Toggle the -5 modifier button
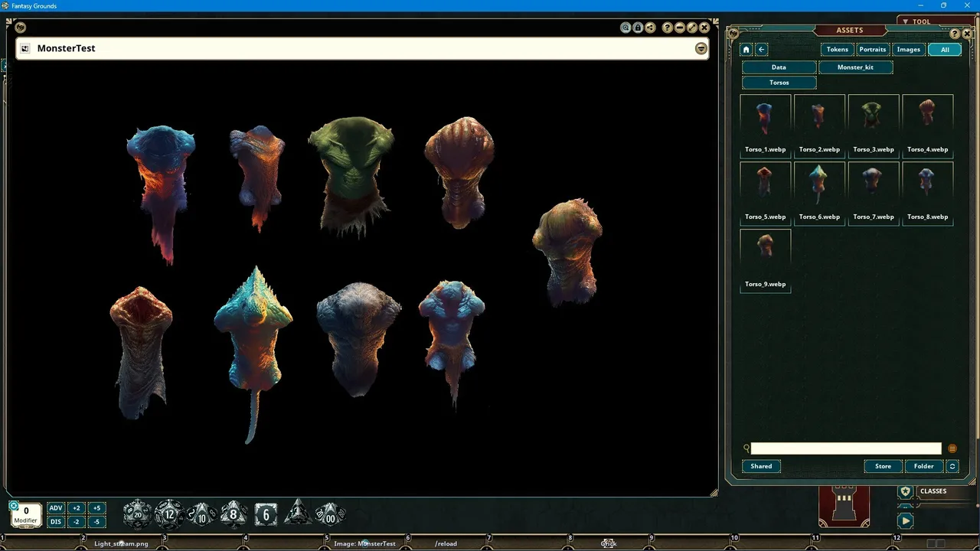The width and height of the screenshot is (980, 551). pos(96,522)
